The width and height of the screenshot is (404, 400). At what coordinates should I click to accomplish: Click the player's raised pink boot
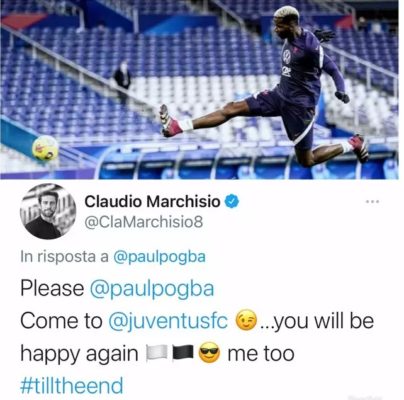pyautogui.click(x=170, y=121)
